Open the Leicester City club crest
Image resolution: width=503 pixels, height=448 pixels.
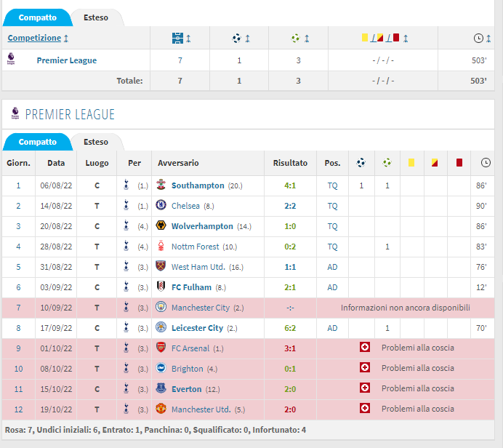click(161, 327)
